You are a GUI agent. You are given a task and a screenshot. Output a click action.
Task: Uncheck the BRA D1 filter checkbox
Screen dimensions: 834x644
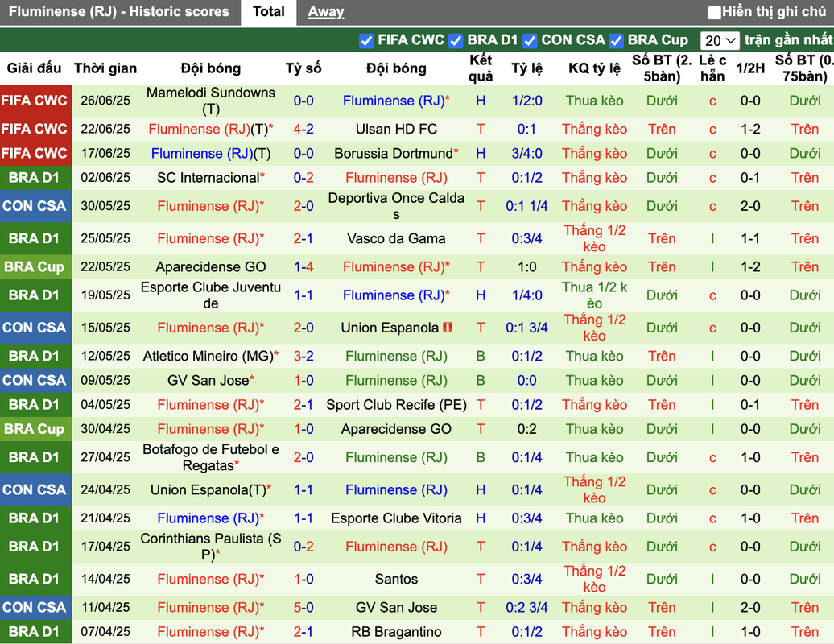(x=456, y=41)
